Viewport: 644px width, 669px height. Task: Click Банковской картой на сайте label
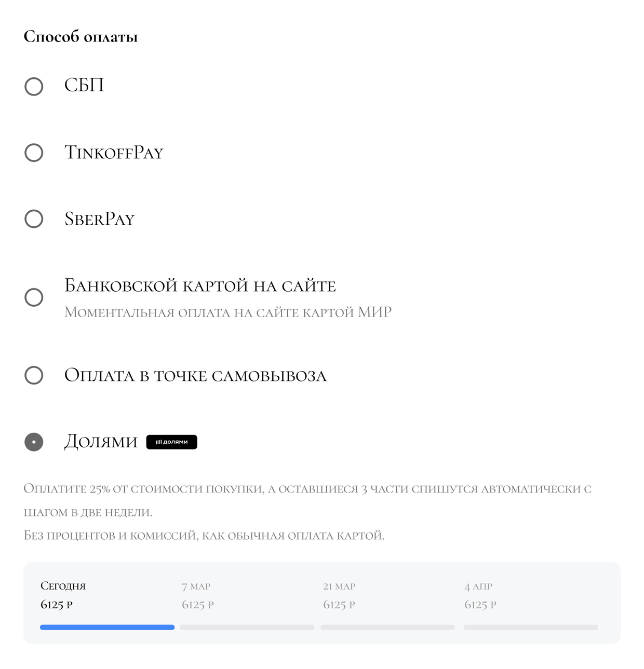point(200,285)
